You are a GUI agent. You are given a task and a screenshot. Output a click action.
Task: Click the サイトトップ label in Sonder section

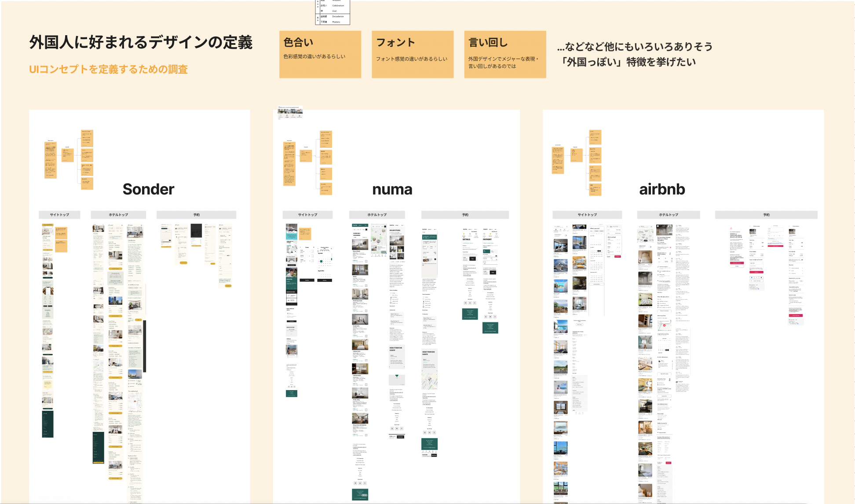point(59,215)
